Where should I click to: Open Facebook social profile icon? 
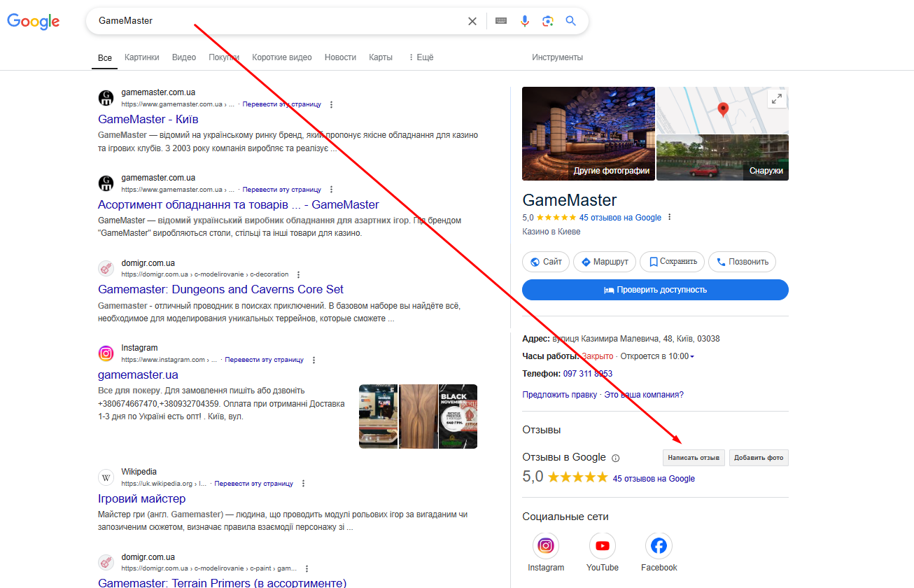pos(659,546)
